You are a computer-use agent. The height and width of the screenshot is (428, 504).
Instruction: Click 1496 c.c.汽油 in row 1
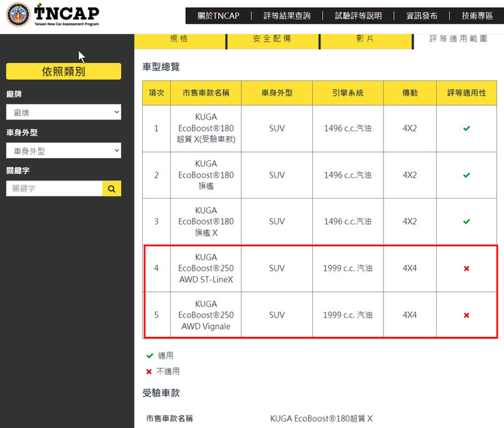(x=348, y=129)
